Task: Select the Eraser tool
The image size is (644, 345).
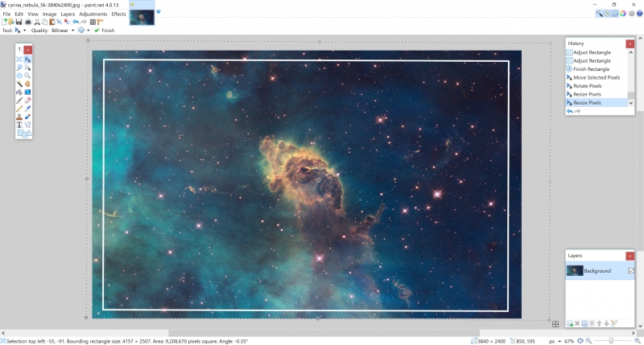Action: [x=27, y=101]
